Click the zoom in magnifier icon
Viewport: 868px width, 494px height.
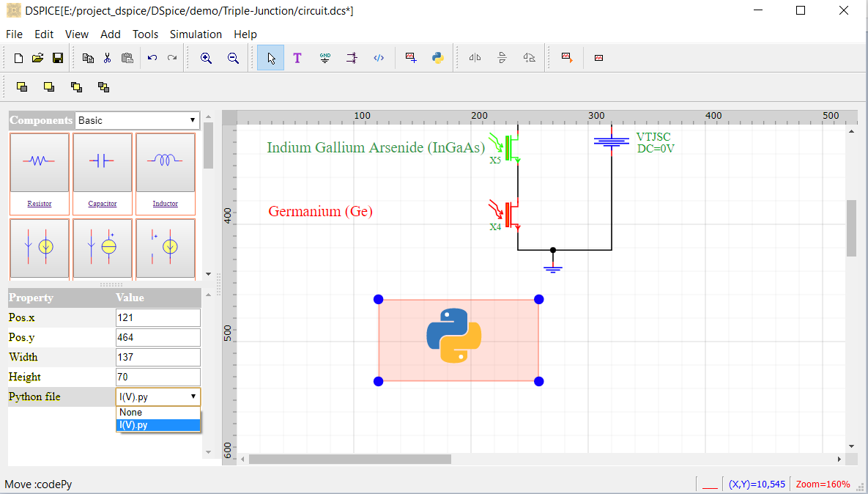207,58
